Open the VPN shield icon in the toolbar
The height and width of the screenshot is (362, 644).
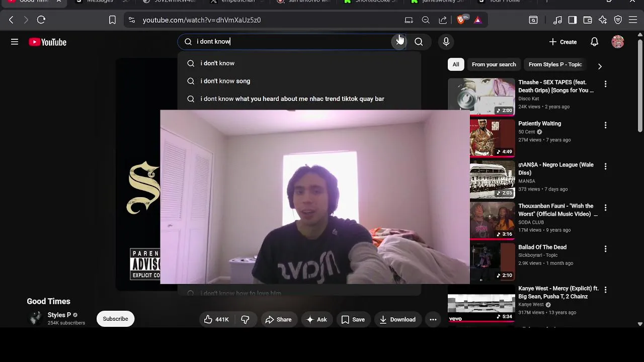point(618,20)
